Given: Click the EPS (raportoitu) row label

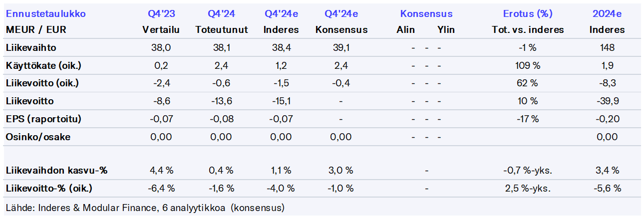Looking at the screenshot, I should tap(43, 119).
